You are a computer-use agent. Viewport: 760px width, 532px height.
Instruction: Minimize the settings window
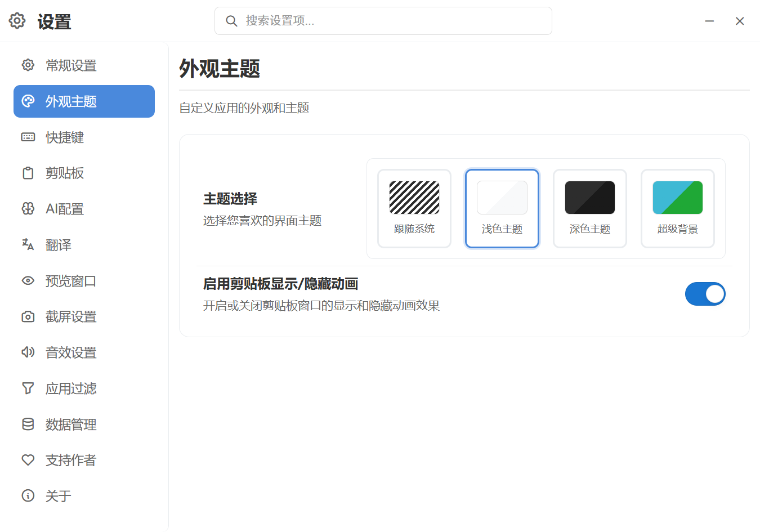click(709, 21)
